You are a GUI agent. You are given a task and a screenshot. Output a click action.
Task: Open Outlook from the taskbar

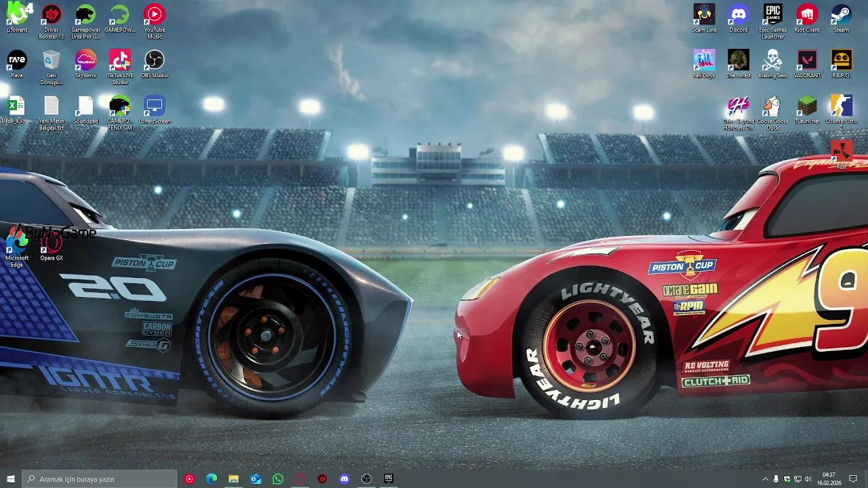click(256, 479)
